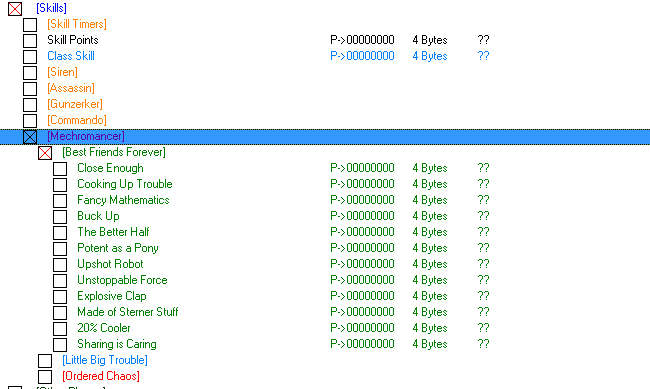Select the Sharing is Caring name
Viewport: 650px width, 389px height.
tap(117, 344)
